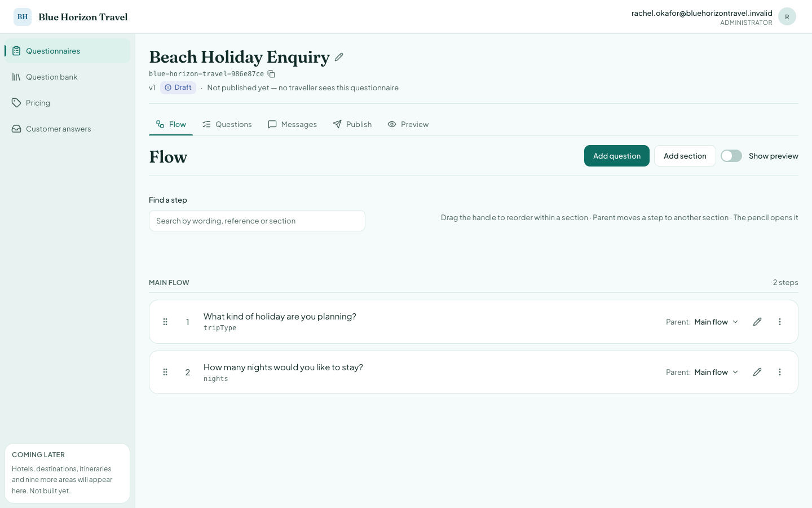The height and width of the screenshot is (508, 812).
Task: Switch to the Questions tab
Action: (227, 124)
